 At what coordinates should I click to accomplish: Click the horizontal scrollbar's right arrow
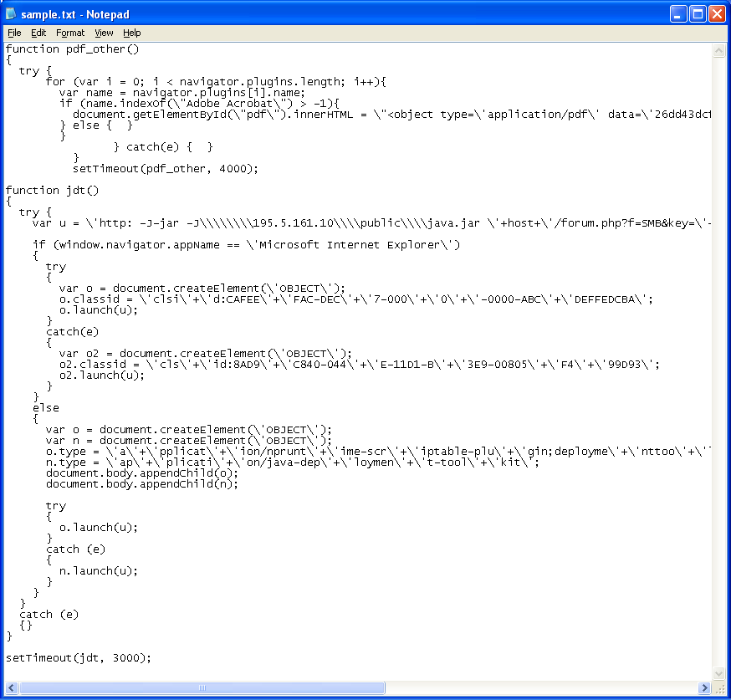click(x=704, y=688)
